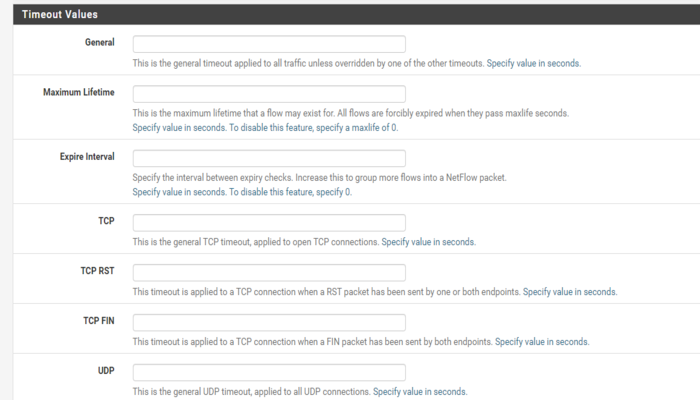Click the 'To disable this feature, specify 0' hint
Screen dimensions: 700x400
(x=290, y=192)
